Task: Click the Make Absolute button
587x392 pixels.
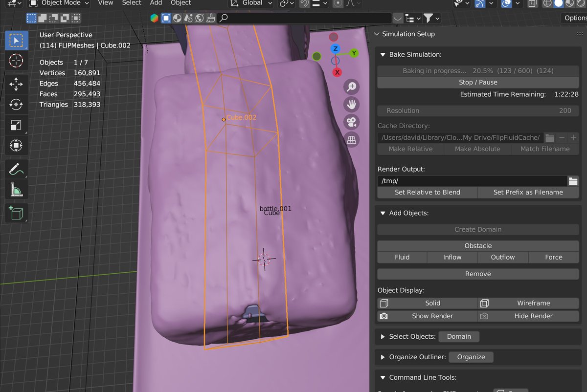Action: point(477,149)
